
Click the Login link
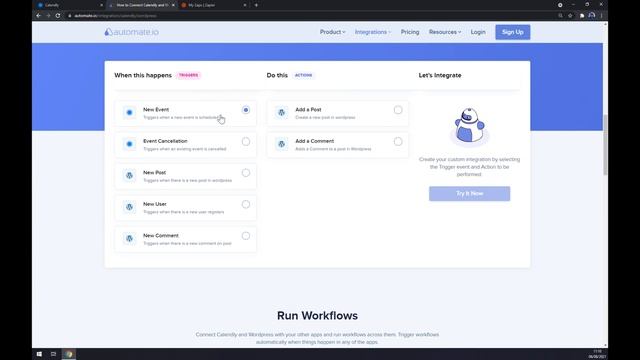[x=478, y=32]
